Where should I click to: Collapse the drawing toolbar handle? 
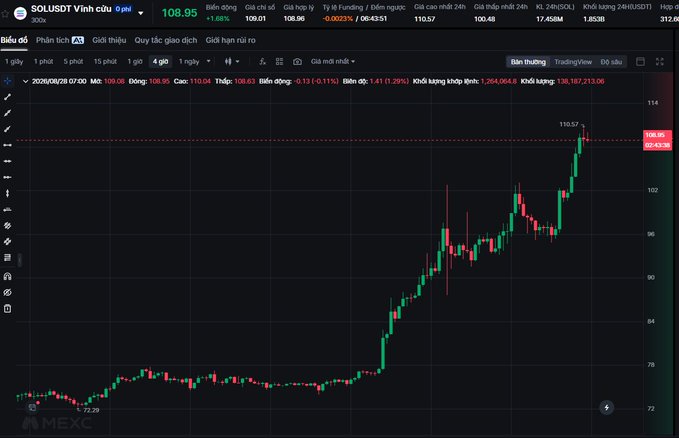(x=19, y=260)
